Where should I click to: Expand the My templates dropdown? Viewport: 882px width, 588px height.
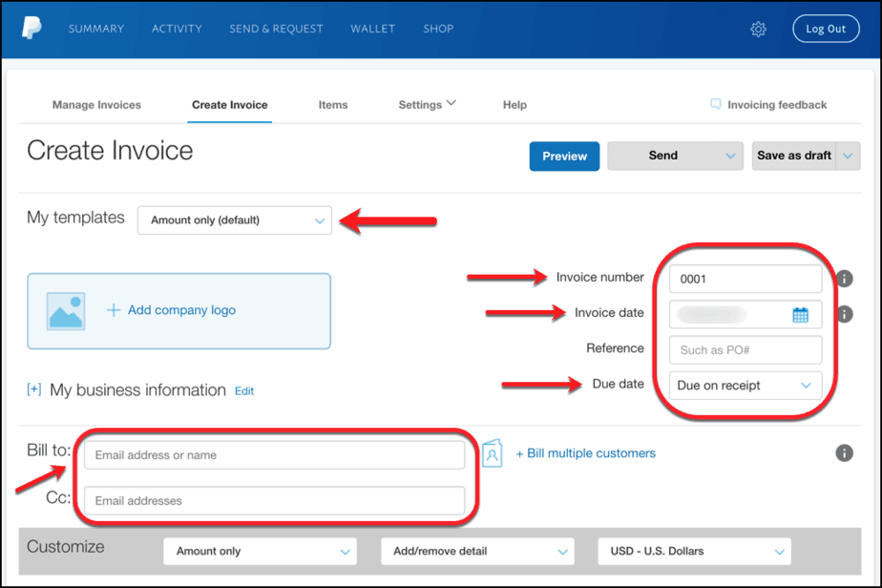click(x=234, y=220)
